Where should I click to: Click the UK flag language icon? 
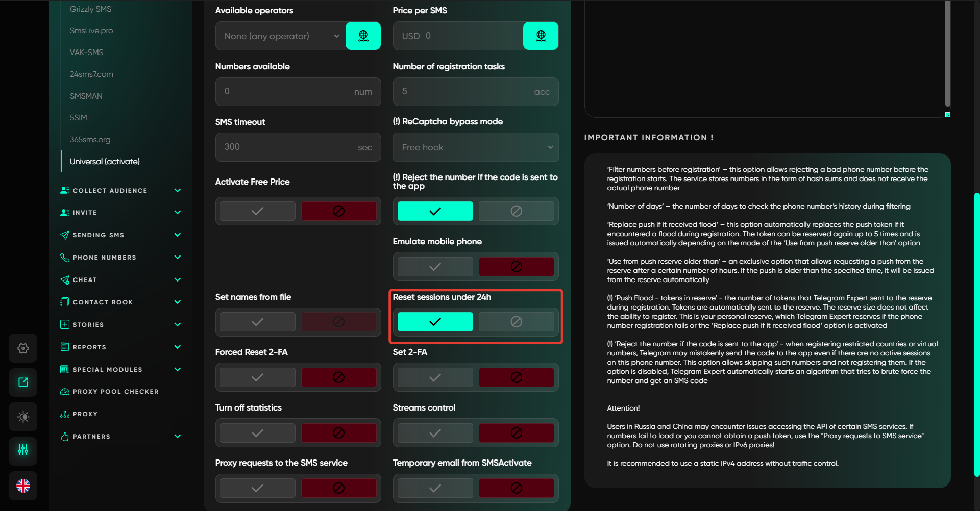tap(23, 486)
